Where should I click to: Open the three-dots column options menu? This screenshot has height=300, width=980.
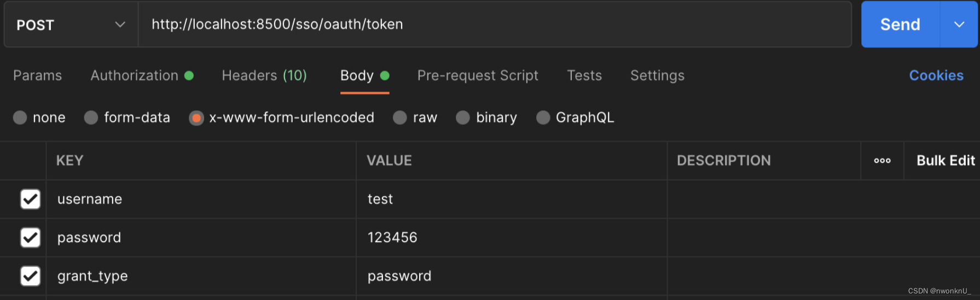coord(882,161)
